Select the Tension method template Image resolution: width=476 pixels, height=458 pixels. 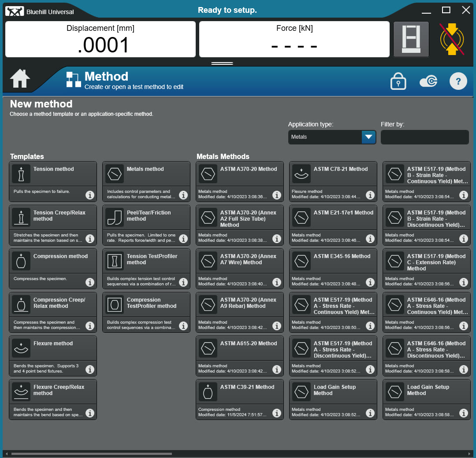[53, 182]
